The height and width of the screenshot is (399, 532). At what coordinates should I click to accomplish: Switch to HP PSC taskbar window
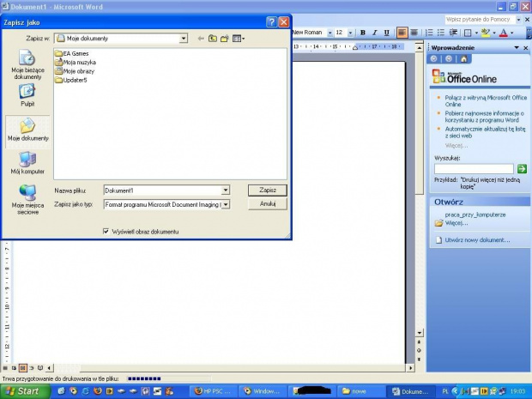coord(213,391)
